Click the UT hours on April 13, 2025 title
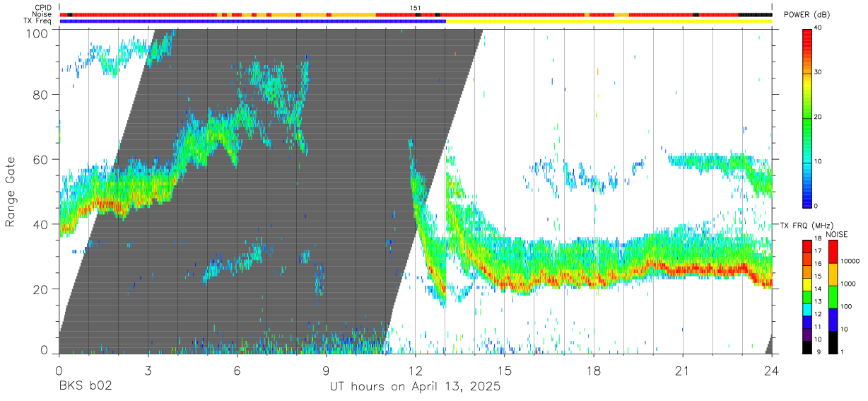The width and height of the screenshot is (868, 401). pyautogui.click(x=415, y=387)
